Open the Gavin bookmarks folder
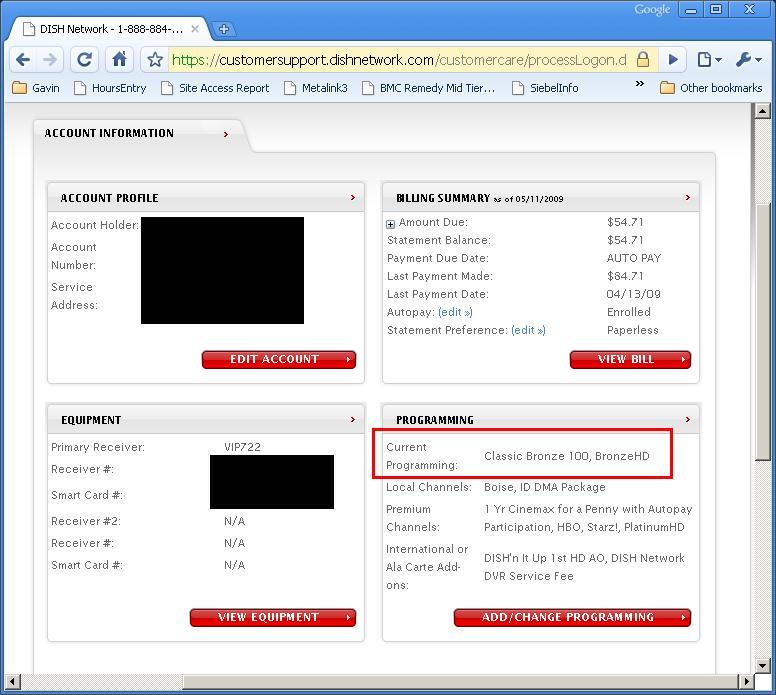 click(36, 88)
